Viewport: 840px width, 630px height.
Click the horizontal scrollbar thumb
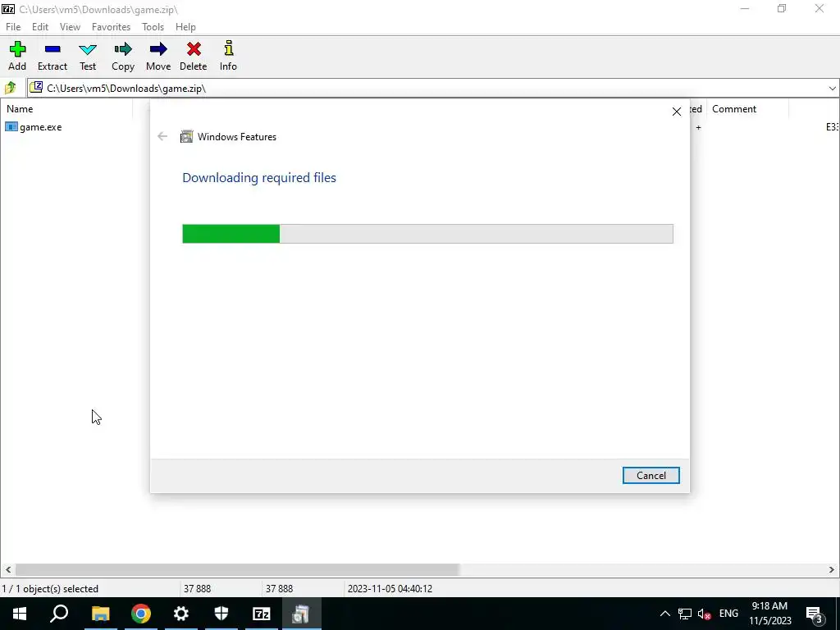coord(237,569)
